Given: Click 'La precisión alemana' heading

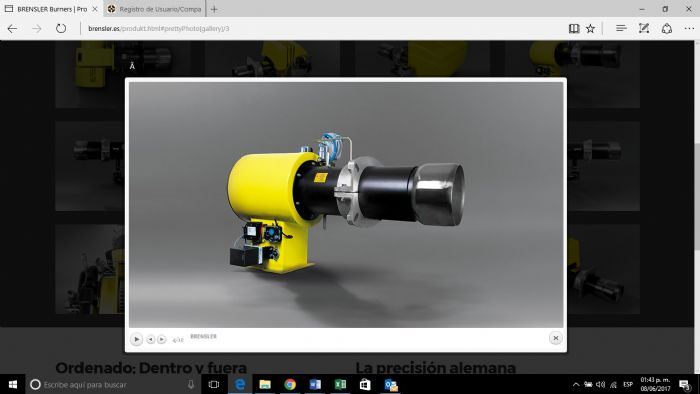Looking at the screenshot, I should pos(435,367).
